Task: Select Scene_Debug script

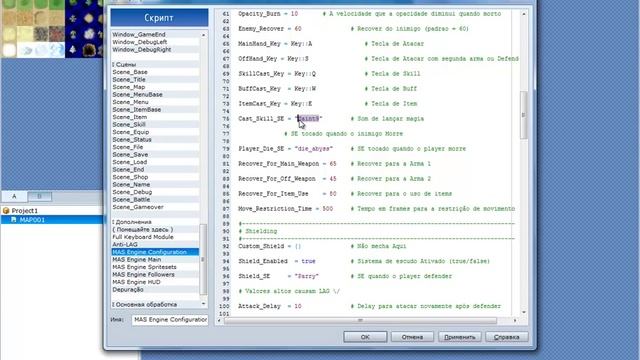Action: point(156,192)
